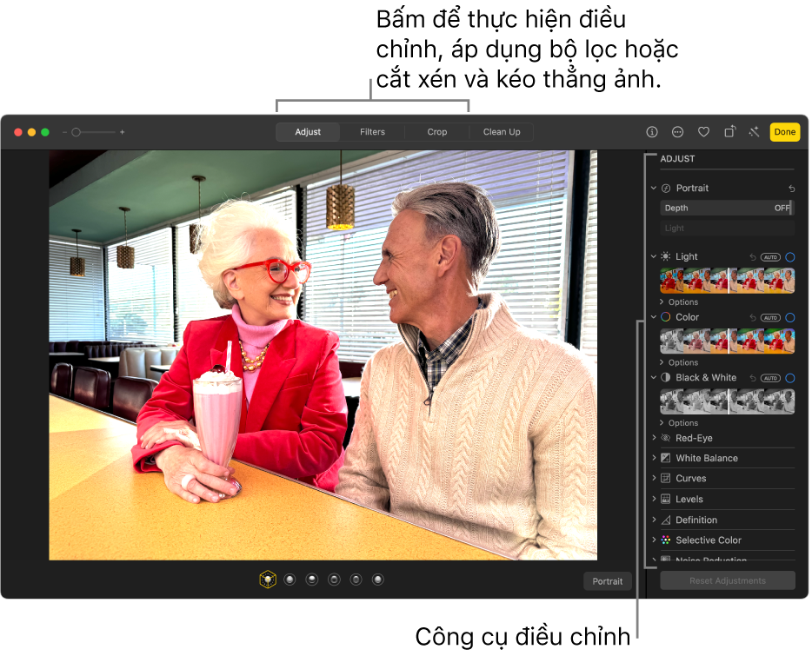Click the disabled Light field under Depth
Screen dimensions: 812x656
pyautogui.click(x=727, y=229)
